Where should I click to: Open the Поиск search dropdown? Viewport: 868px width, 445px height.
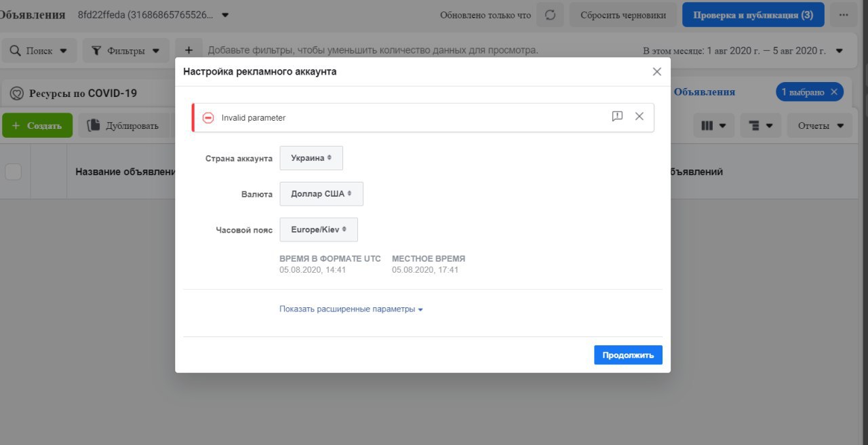coord(39,50)
